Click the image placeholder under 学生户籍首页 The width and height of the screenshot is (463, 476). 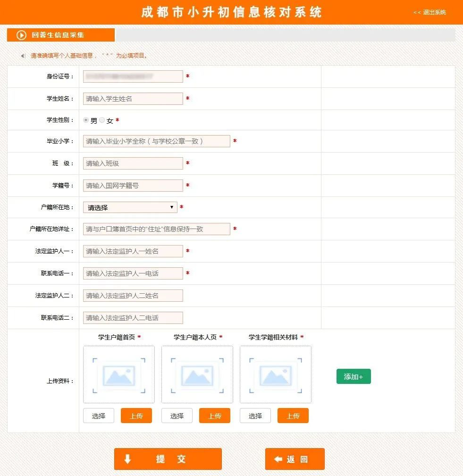pos(119,374)
